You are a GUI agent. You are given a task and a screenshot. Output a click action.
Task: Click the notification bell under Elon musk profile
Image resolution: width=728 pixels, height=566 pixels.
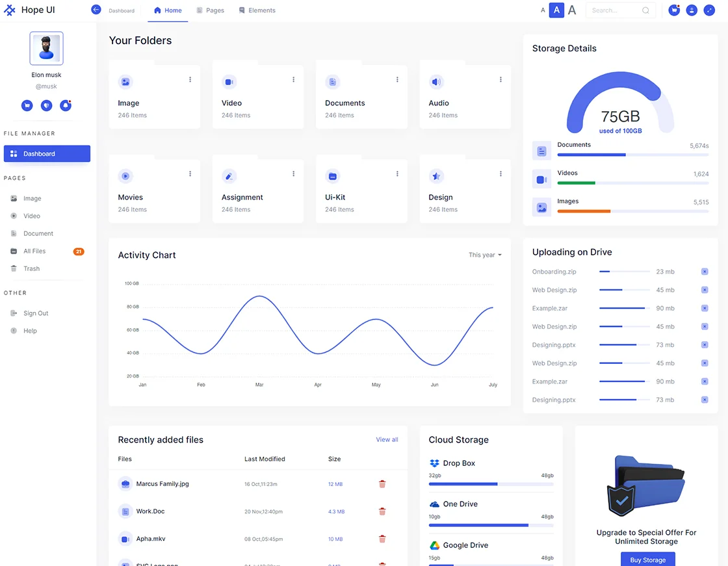click(65, 105)
